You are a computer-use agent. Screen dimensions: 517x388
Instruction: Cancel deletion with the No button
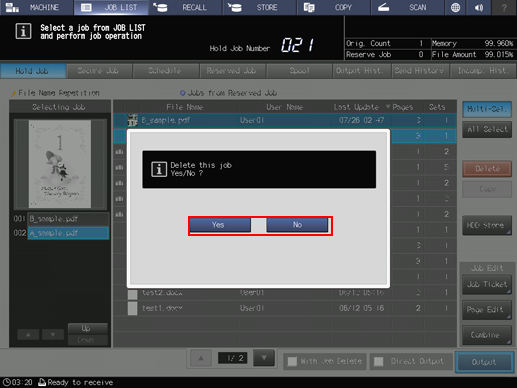(x=297, y=225)
